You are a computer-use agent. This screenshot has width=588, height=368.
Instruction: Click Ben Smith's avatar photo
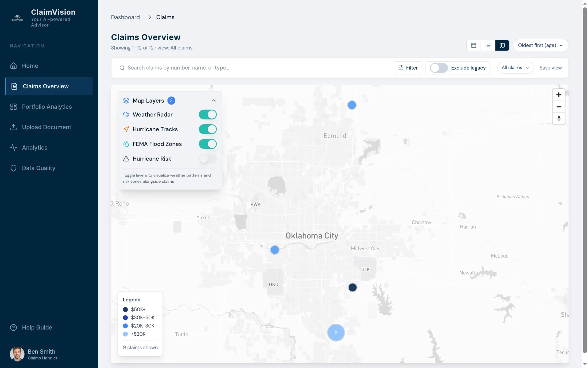[17, 354]
